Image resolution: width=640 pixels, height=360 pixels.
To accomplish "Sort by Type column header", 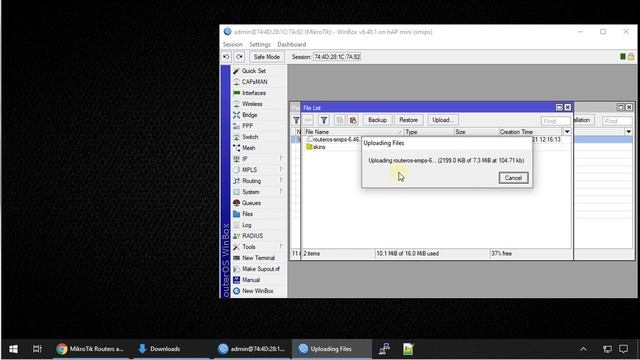I will pos(429,132).
